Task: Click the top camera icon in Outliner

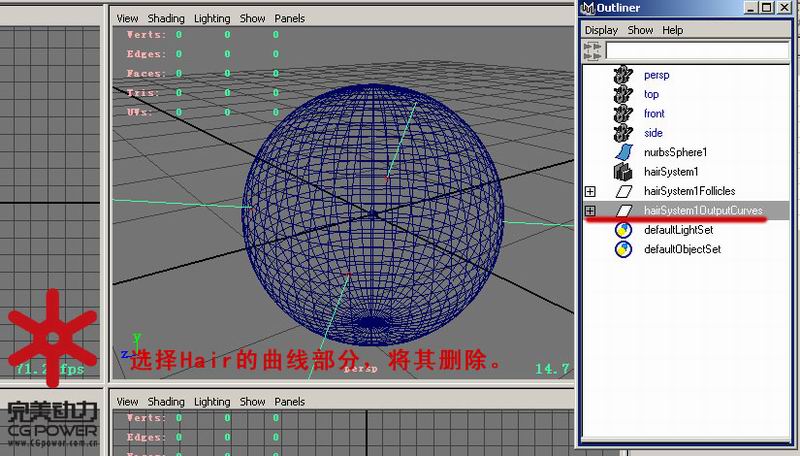Action: [x=623, y=94]
